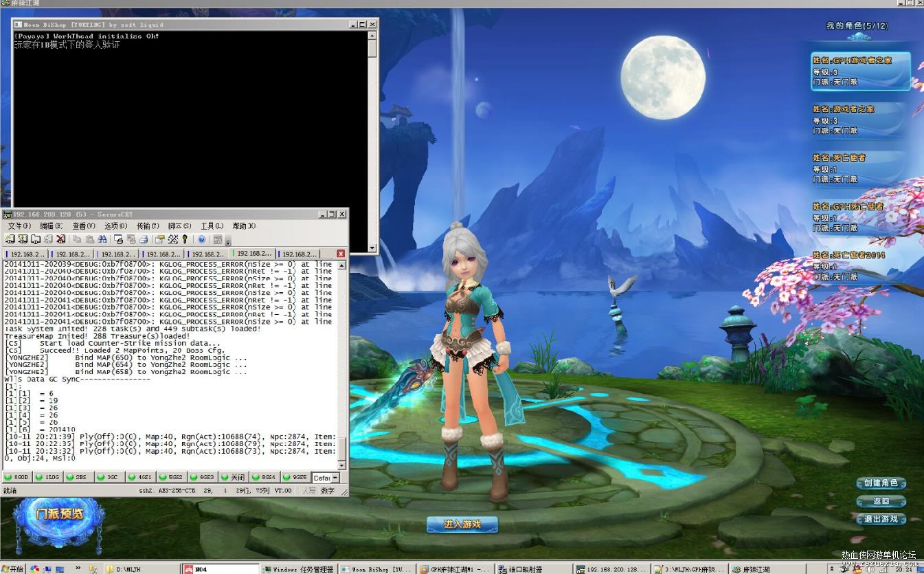Click the 5GS2 button in SecureCRT button bar

[172, 477]
